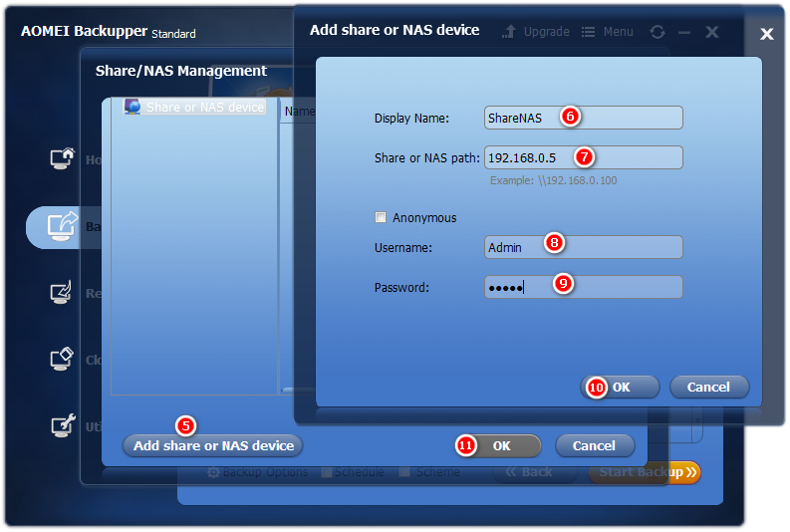
Task: Click the Upgrade text in title bar
Action: coord(547,32)
